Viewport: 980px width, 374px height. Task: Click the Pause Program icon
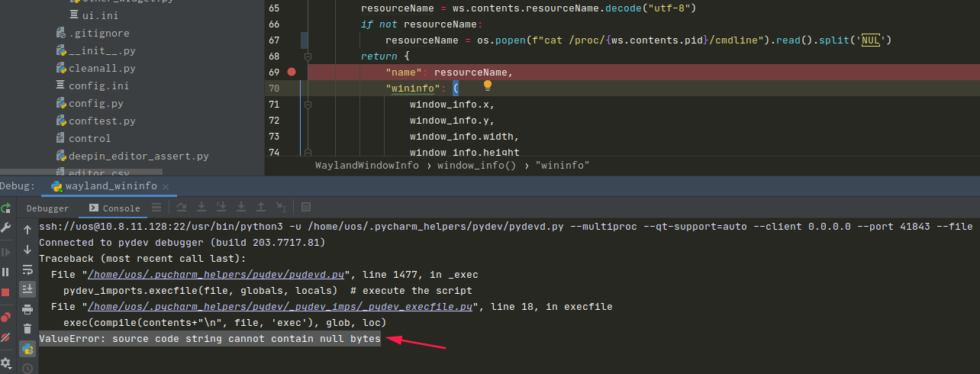tap(6, 272)
